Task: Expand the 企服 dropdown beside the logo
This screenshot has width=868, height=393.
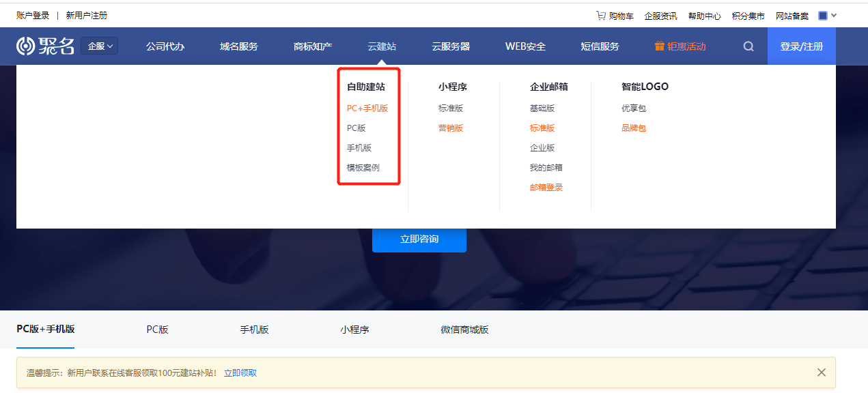Action: click(100, 46)
